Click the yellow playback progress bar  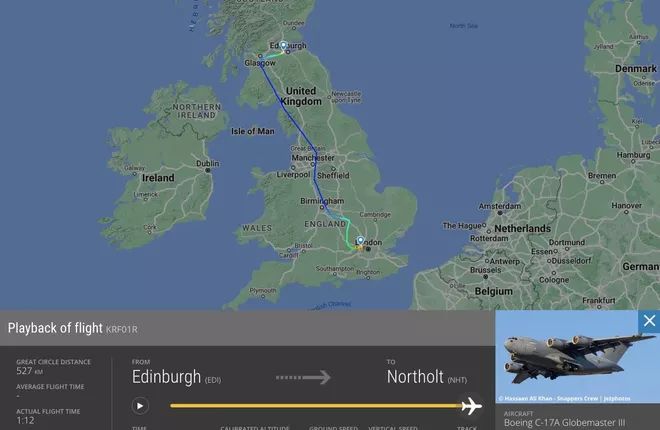[316, 406]
